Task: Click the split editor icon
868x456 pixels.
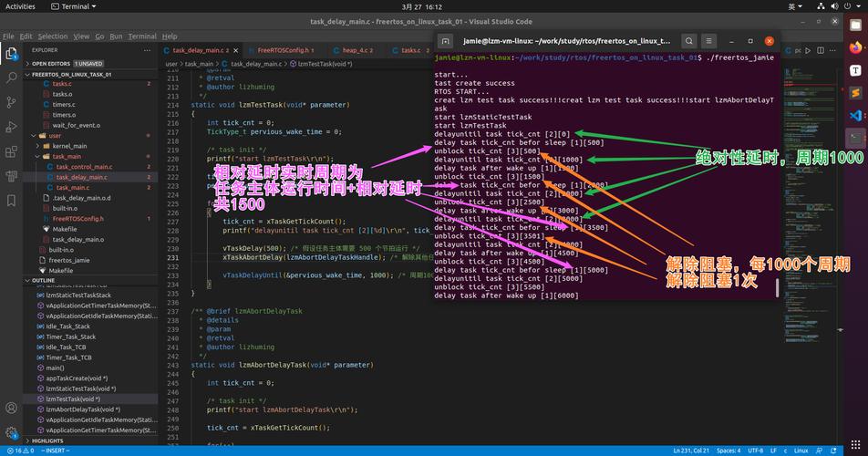Action: (x=821, y=50)
